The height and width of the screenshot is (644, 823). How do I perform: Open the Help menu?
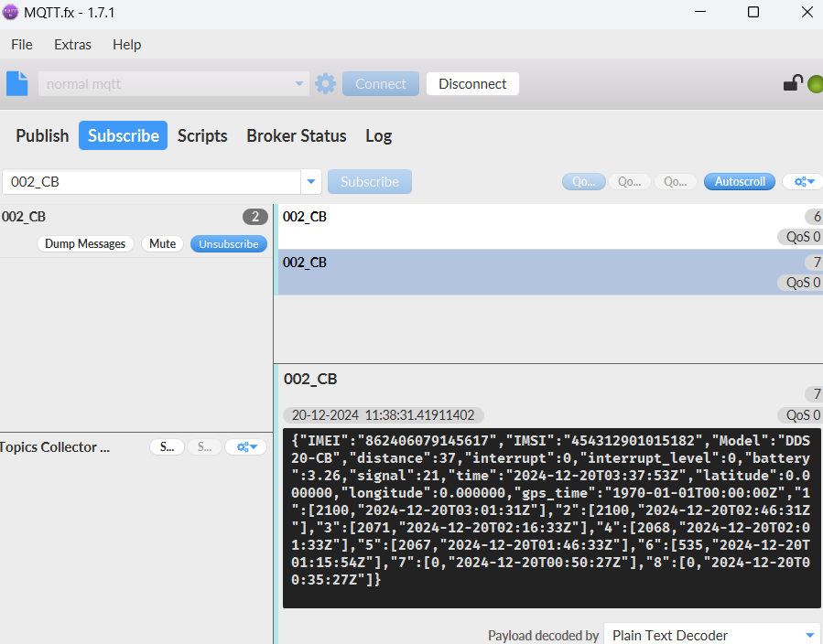point(127,45)
